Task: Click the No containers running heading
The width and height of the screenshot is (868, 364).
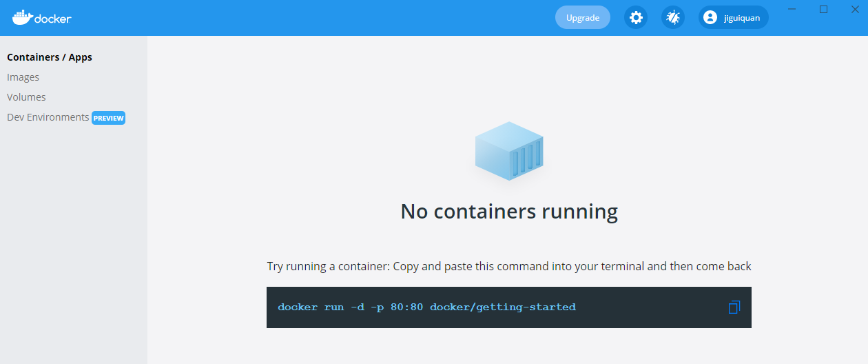Action: tap(509, 211)
